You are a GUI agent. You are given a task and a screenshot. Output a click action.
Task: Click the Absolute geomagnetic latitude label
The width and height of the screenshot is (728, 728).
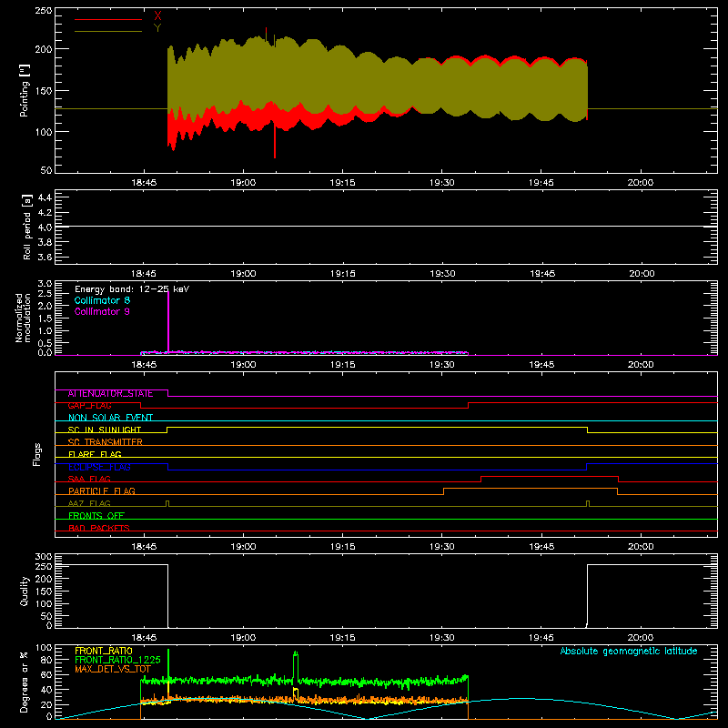[629, 651]
